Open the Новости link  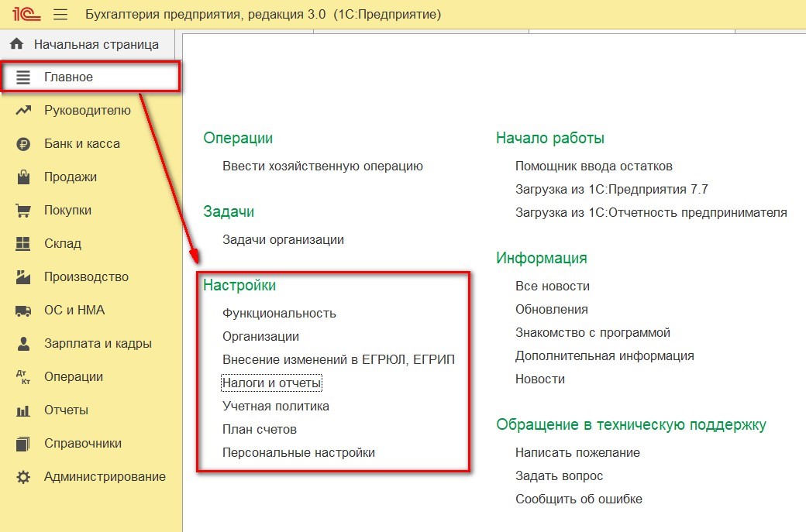click(x=539, y=379)
